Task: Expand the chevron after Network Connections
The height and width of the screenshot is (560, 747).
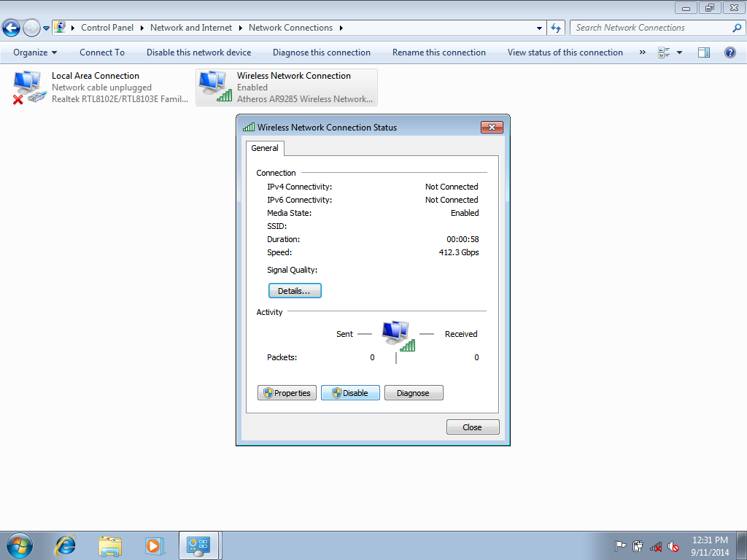Action: (x=341, y=28)
